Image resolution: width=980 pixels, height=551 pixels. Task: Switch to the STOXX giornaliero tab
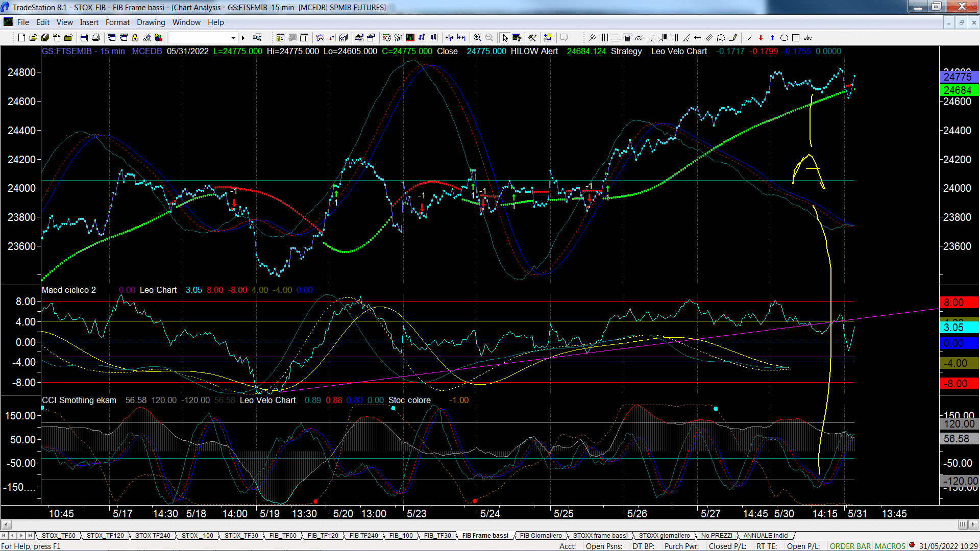[664, 536]
